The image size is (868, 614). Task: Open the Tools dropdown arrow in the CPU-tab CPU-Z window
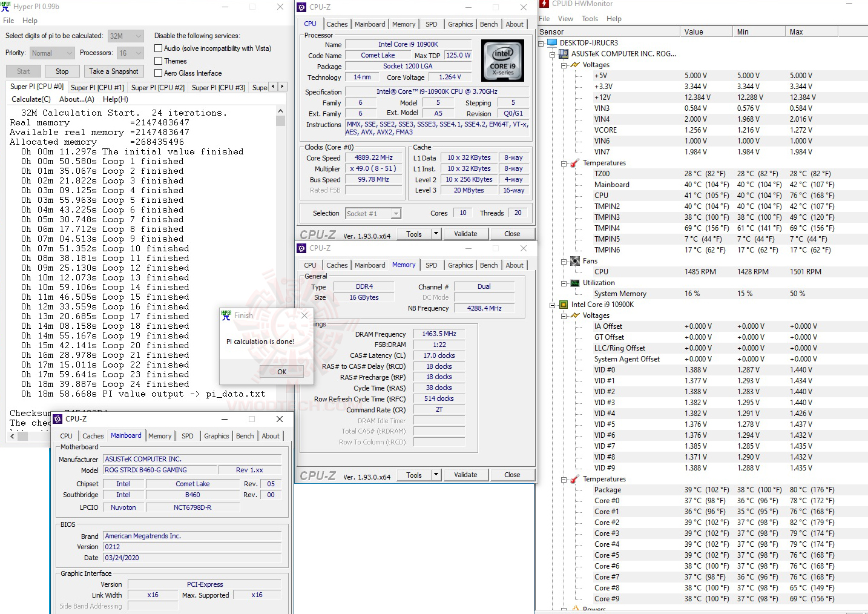(x=436, y=234)
